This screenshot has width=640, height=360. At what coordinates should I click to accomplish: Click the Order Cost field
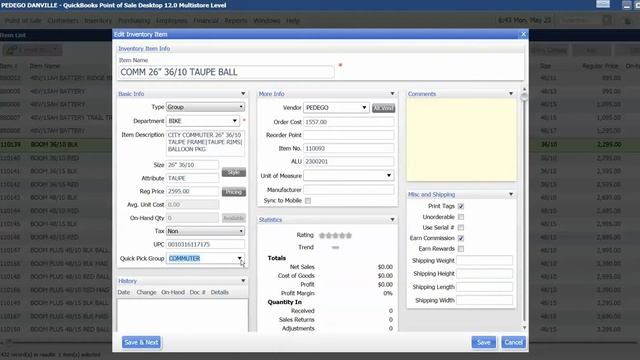[x=349, y=122]
